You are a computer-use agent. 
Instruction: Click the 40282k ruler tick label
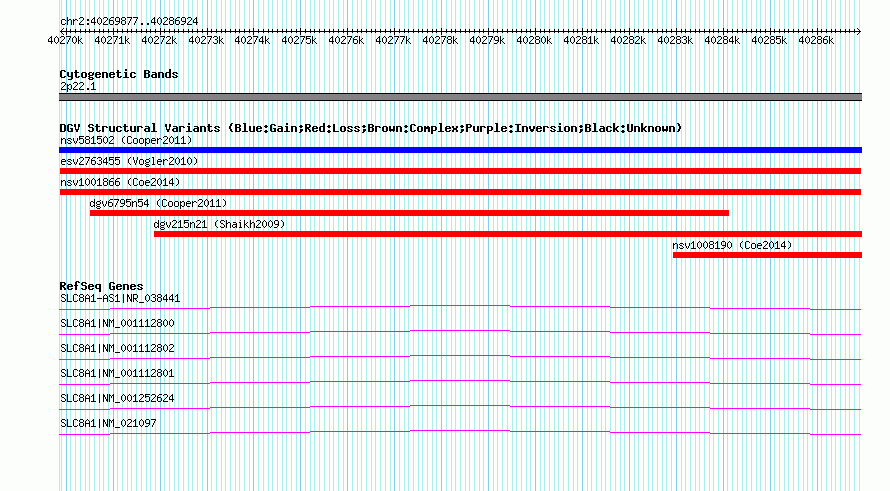pos(628,40)
